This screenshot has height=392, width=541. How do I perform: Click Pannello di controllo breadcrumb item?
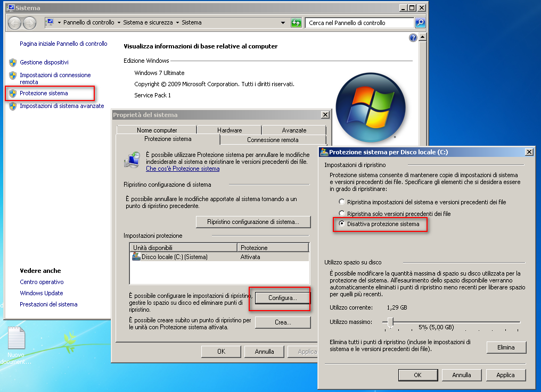tap(89, 22)
